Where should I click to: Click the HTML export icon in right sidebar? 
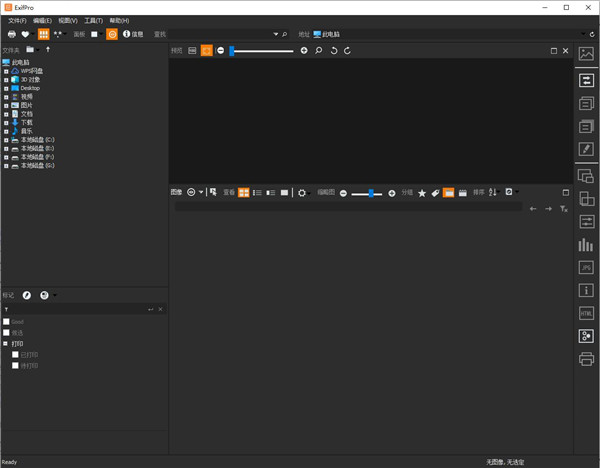pos(586,313)
